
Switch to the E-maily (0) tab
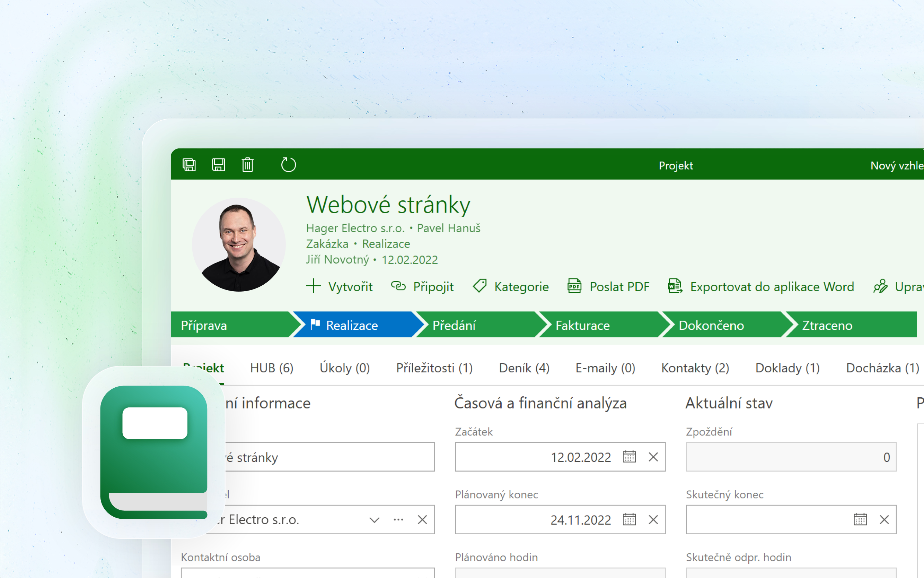coord(605,368)
